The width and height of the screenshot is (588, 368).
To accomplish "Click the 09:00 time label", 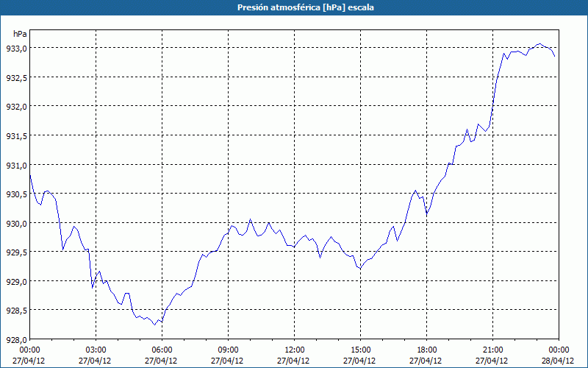I will point(228,350).
